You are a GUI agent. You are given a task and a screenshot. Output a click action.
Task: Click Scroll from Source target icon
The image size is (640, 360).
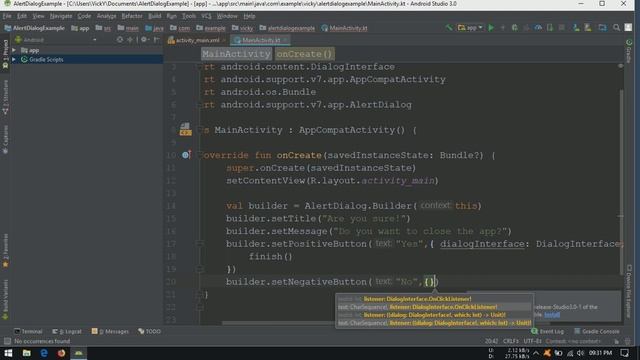tap(120, 40)
